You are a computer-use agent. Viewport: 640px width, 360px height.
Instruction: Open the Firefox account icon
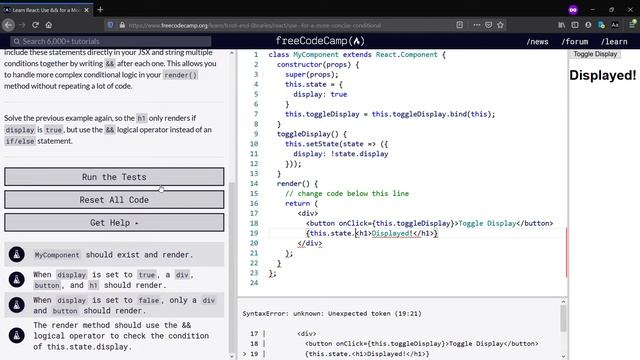(588, 25)
